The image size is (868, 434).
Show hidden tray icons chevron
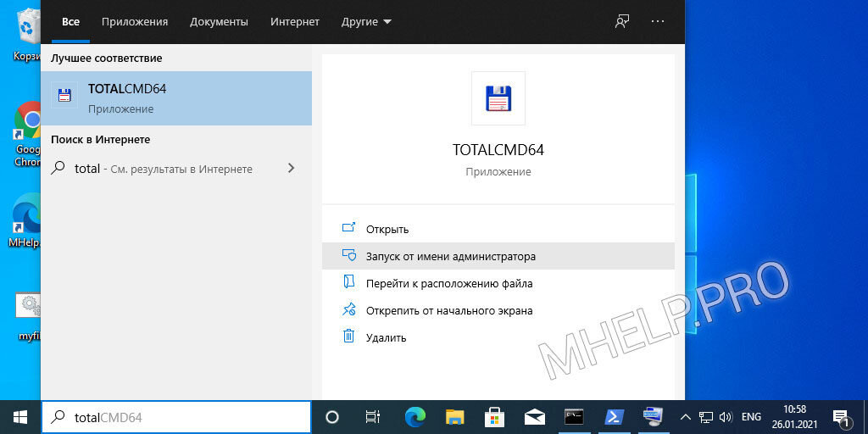pyautogui.click(x=686, y=417)
